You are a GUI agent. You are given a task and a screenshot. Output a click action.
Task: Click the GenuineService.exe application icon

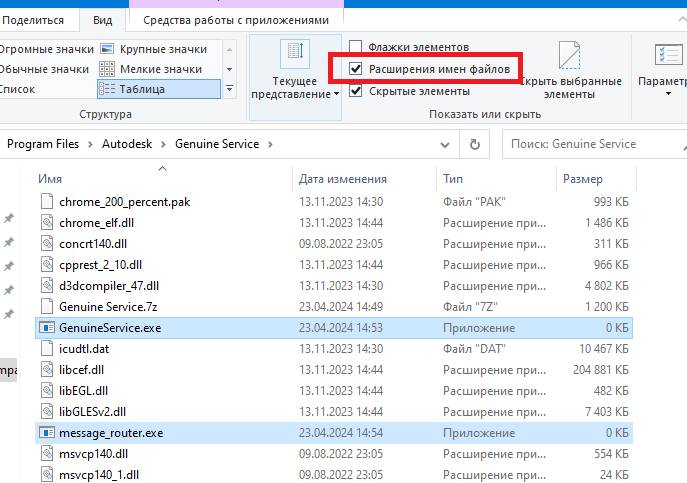(x=47, y=328)
